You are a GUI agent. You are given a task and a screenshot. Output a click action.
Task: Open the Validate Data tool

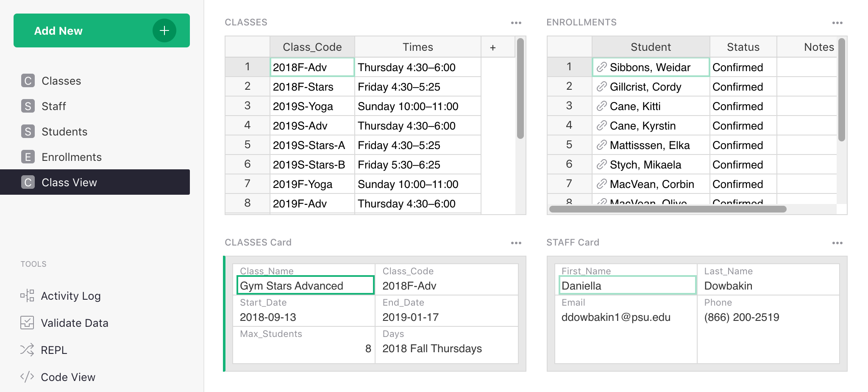coord(74,323)
